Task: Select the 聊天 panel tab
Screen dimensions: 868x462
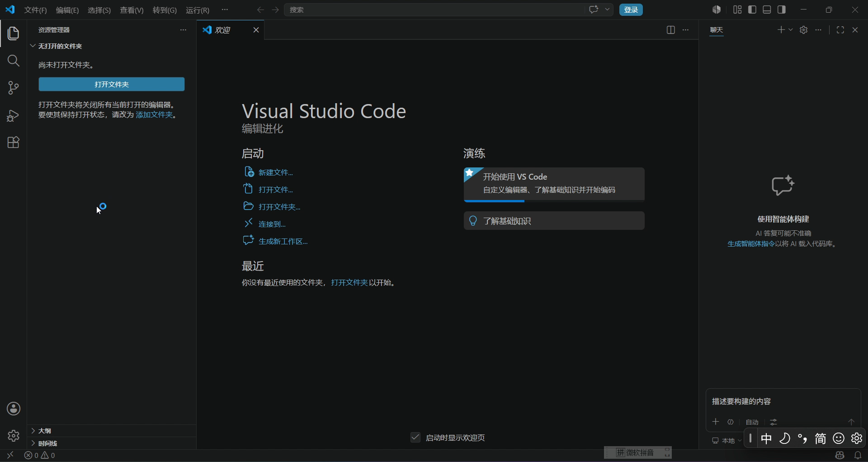Action: 717,30
